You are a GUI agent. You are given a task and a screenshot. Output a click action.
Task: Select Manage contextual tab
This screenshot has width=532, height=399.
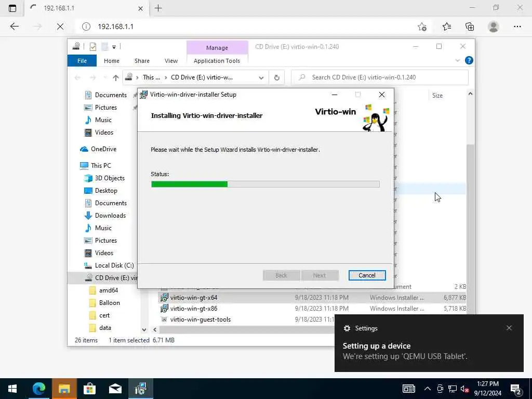pyautogui.click(x=217, y=48)
